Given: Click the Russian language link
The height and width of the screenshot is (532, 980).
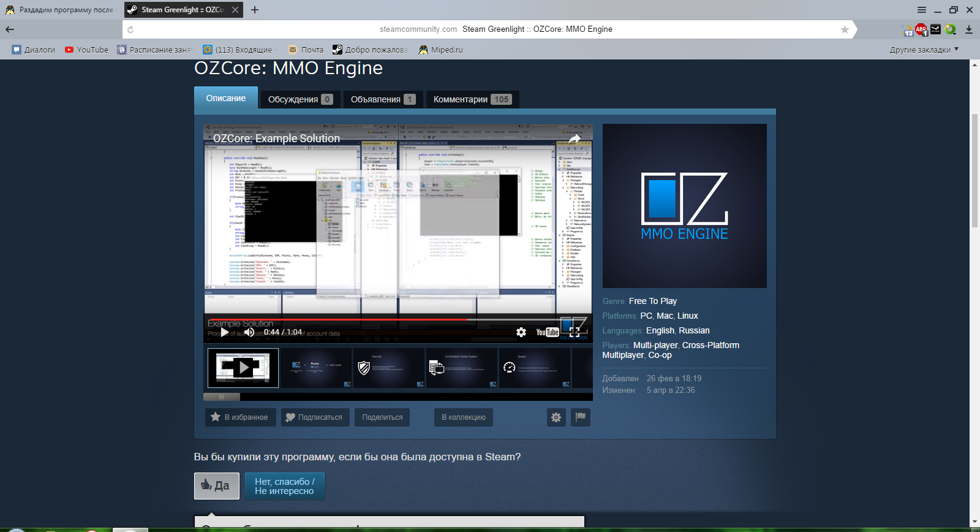Looking at the screenshot, I should click(x=694, y=330).
